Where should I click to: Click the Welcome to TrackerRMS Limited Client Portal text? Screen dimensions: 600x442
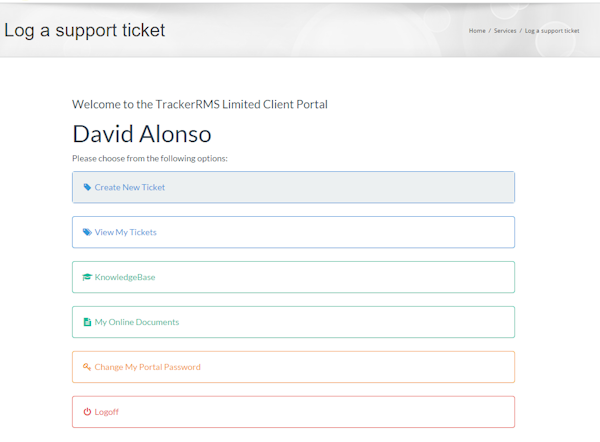(x=200, y=104)
